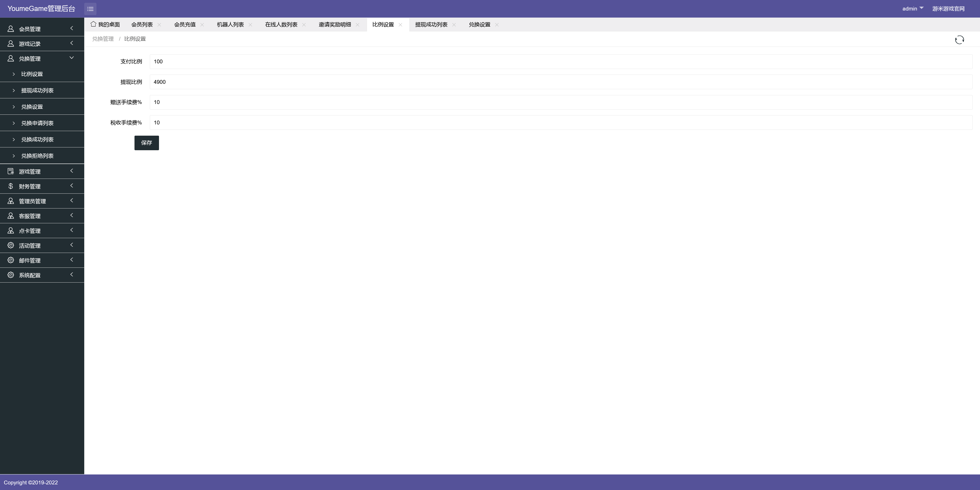Click the 游戏管理 sidebar icon

click(11, 171)
